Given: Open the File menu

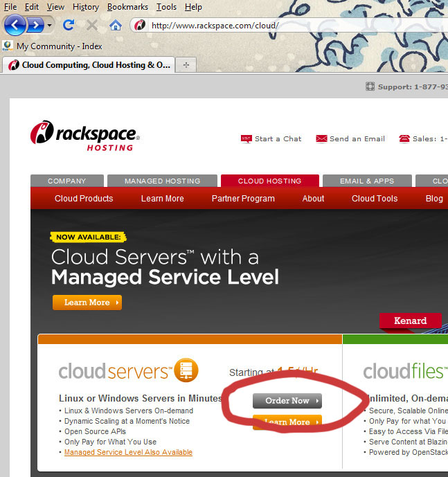Looking at the screenshot, I should pyautogui.click(x=10, y=7).
